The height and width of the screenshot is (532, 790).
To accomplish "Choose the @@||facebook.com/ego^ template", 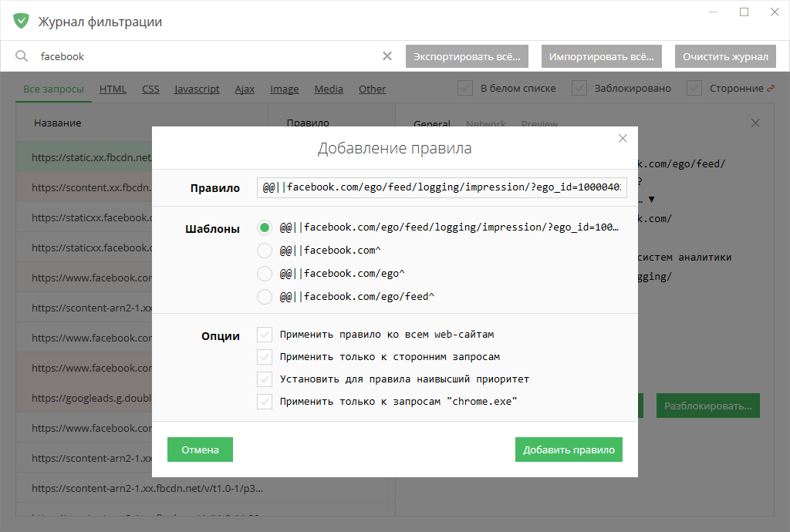I will coord(265,273).
